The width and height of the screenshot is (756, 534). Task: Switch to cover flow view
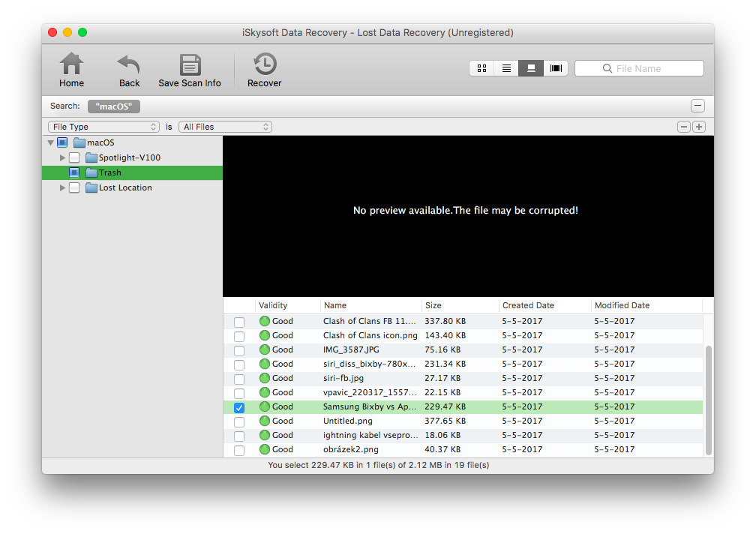[556, 68]
